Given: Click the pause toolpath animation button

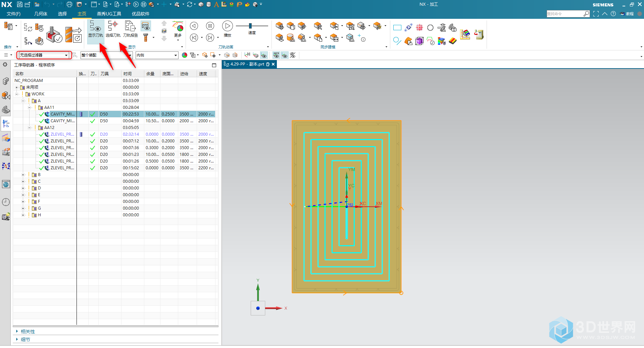Looking at the screenshot, I should coord(210,26).
